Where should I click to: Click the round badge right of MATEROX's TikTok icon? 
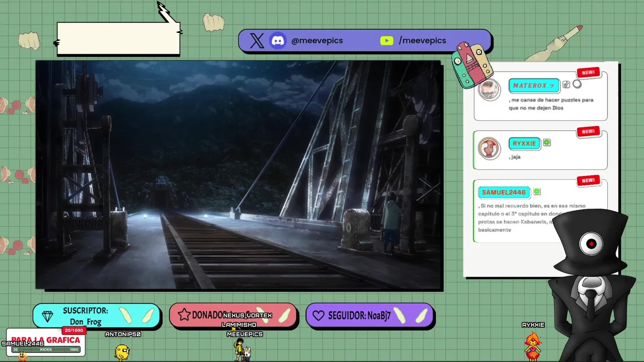[577, 84]
